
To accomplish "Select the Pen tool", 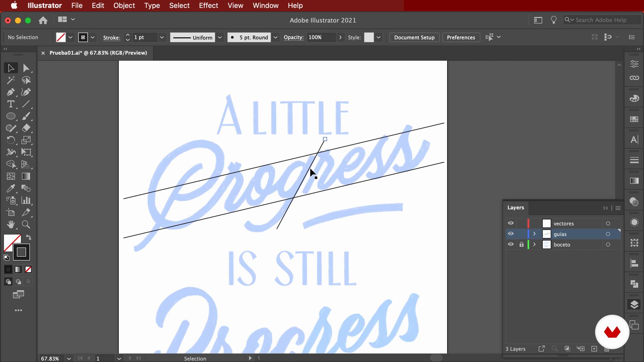I will tap(11, 92).
